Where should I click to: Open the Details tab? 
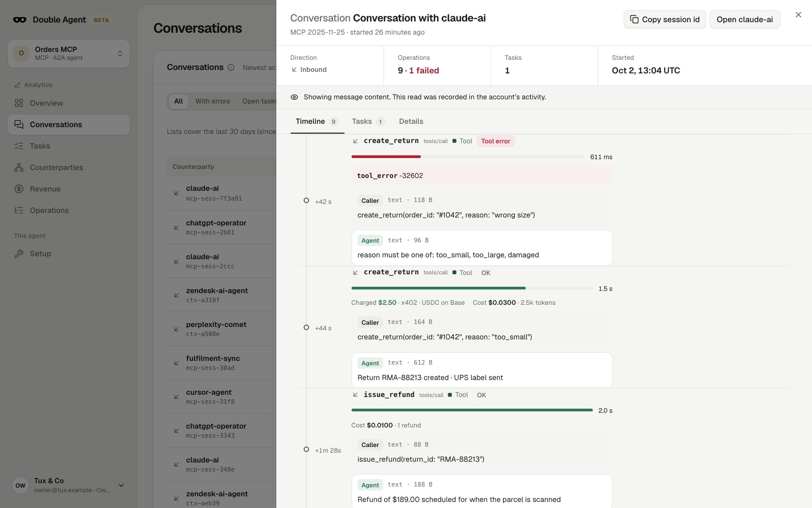[x=411, y=121]
